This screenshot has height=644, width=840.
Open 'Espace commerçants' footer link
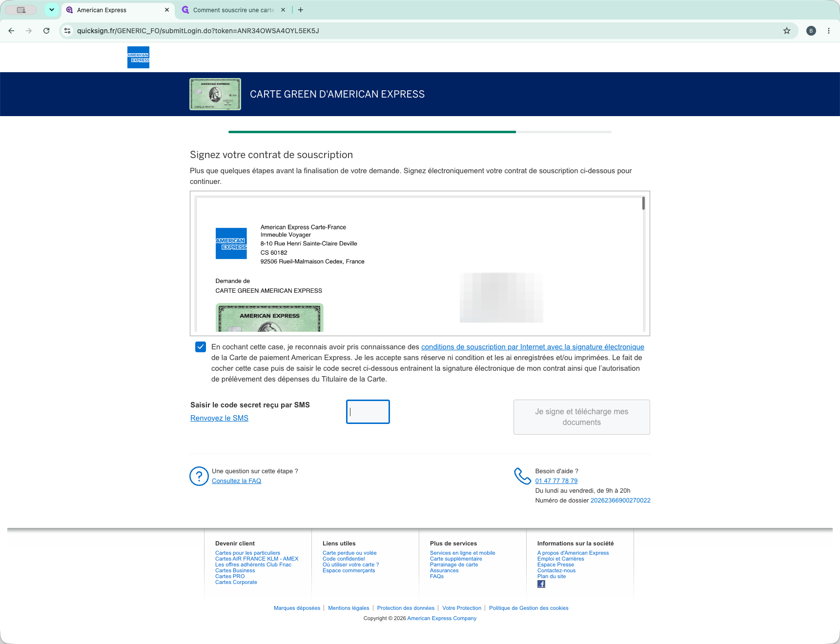[x=348, y=570]
